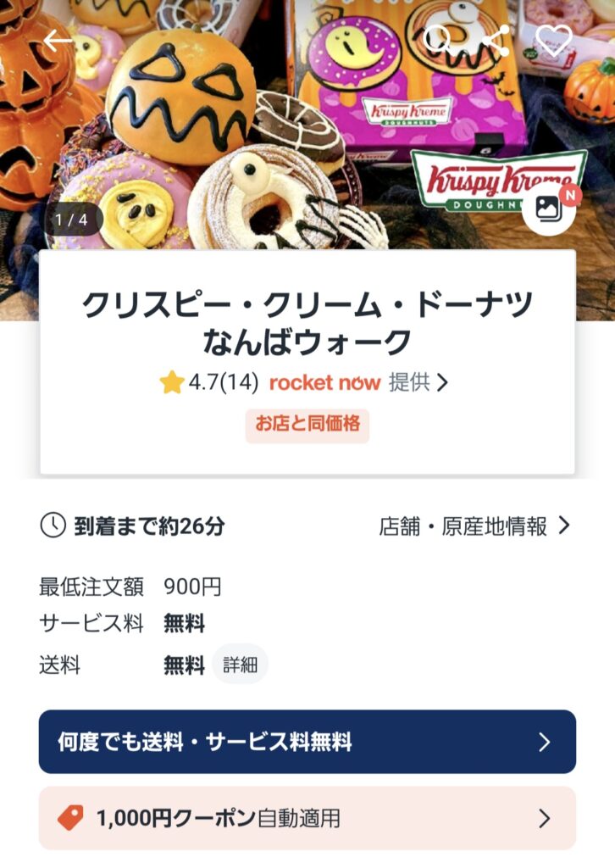Image resolution: width=615 pixels, height=868 pixels.
Task: Tap the 1 / 4 image counter
Action: (x=72, y=220)
